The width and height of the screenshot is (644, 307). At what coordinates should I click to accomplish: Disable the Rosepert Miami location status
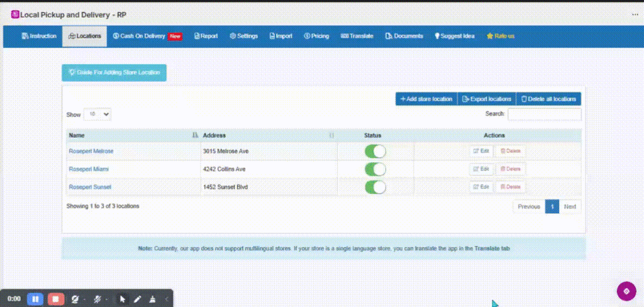click(x=375, y=169)
